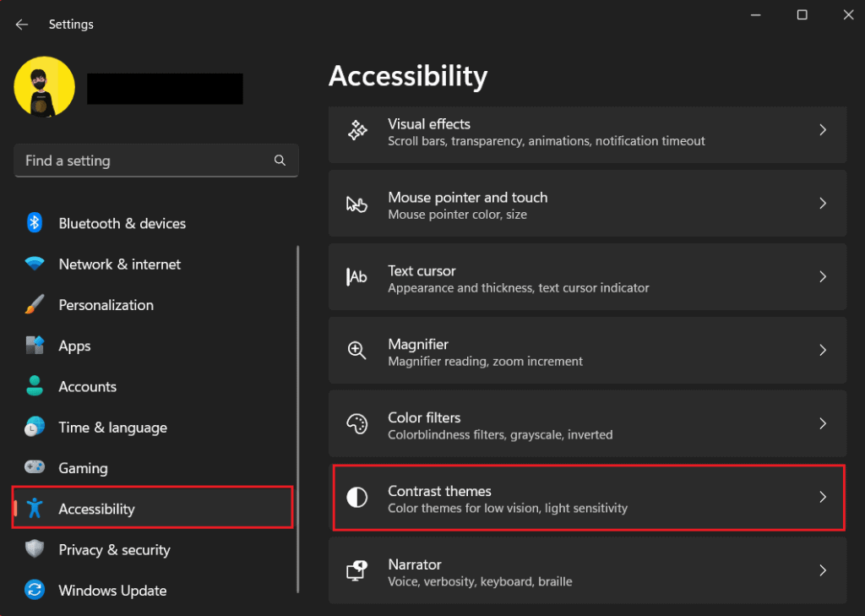
Task: Click the Network & internet Wi-Fi icon
Action: click(x=35, y=264)
